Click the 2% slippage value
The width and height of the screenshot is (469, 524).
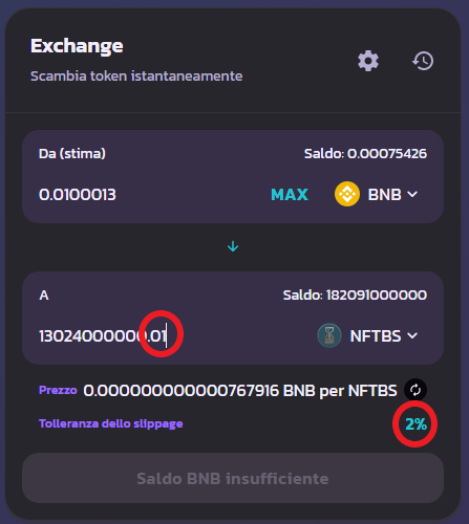tap(416, 424)
